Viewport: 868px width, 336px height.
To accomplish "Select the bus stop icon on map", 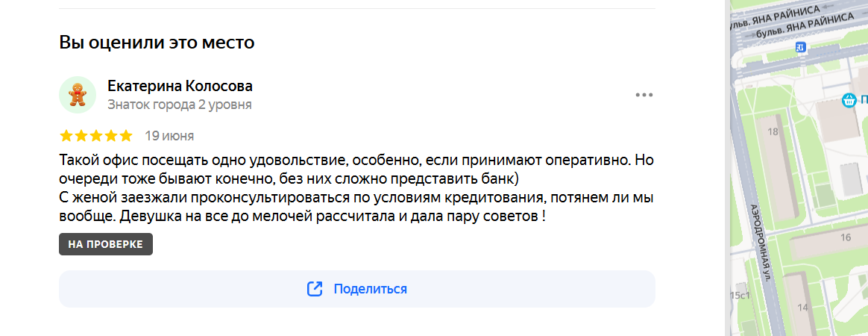I will tap(799, 48).
